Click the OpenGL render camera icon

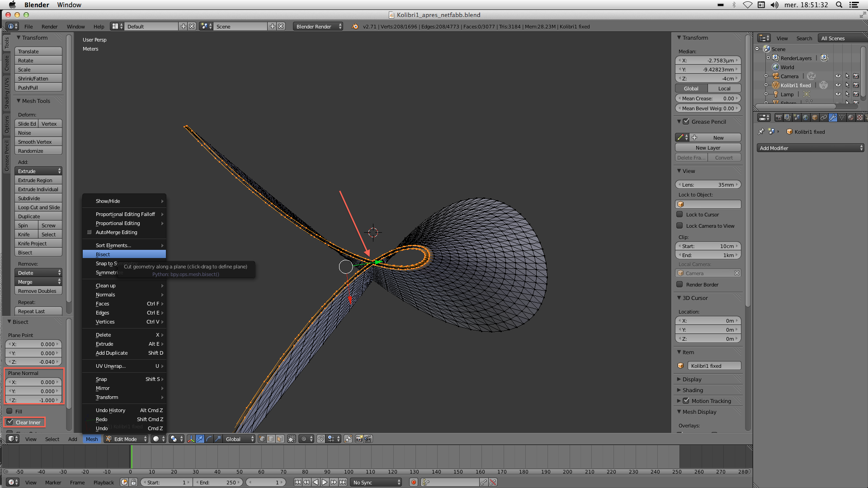tap(359, 439)
